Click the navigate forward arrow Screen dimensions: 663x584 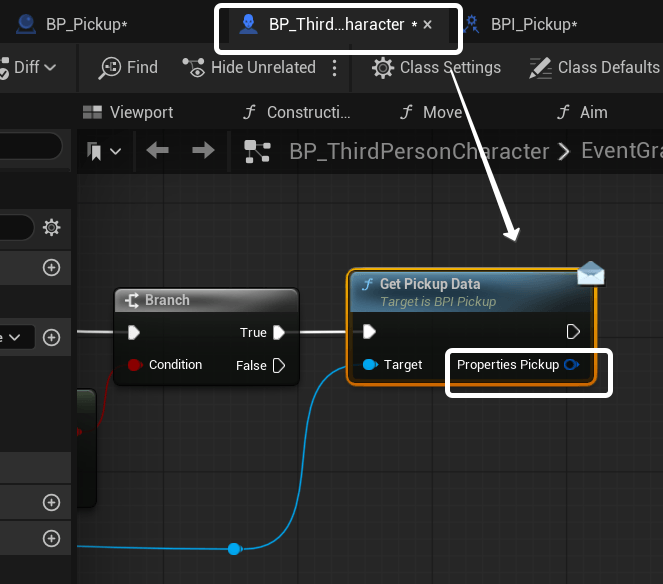coord(203,151)
